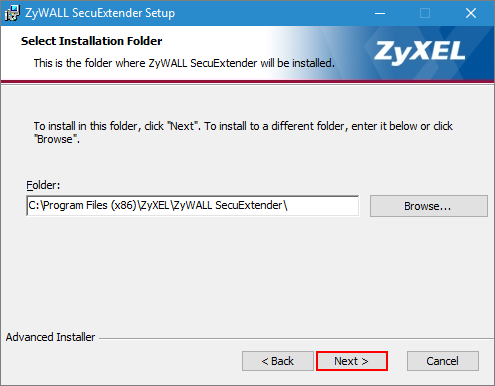This screenshot has width=495, height=386.
Task: Click the Advanced Installer label
Action: point(50,337)
